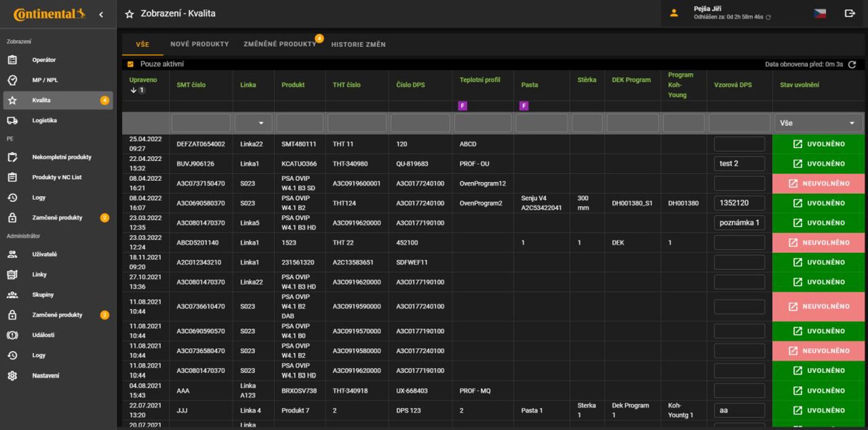Refresh data with the reload icon
This screenshot has height=430, width=868.
852,64
